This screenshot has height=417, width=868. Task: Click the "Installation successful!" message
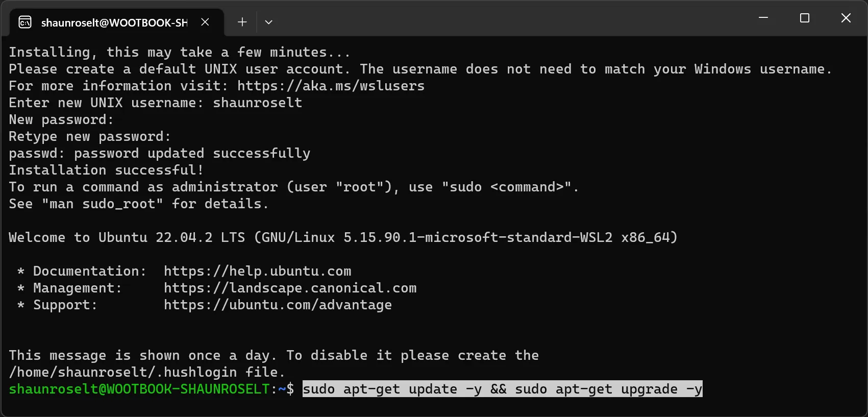(106, 170)
